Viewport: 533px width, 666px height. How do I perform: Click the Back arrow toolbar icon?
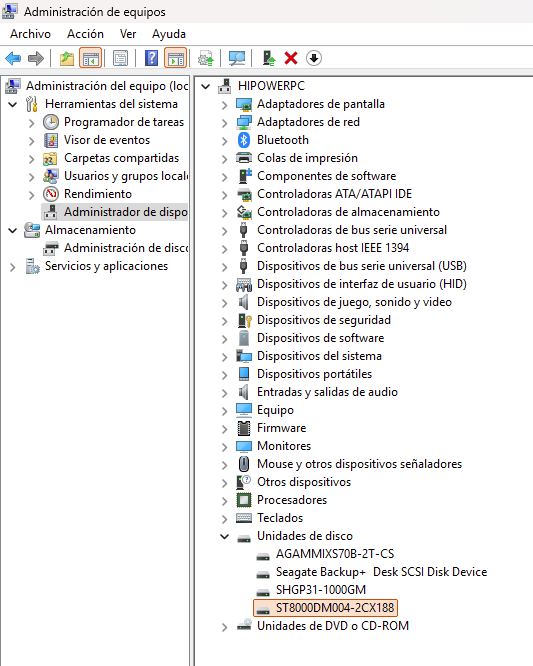click(13, 58)
